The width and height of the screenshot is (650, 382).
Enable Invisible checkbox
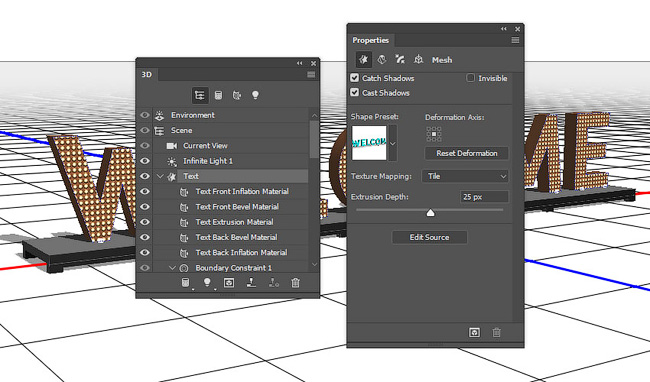pos(470,77)
